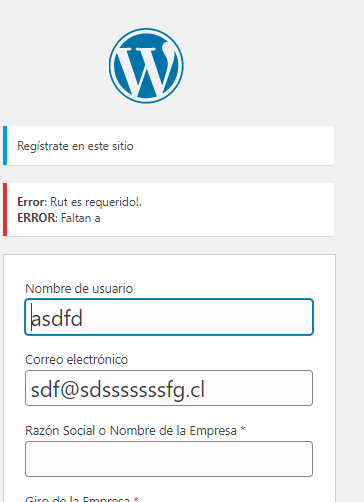Screen dimensions: 364x502
Task: Click the WordPress logo
Action: (x=146, y=66)
